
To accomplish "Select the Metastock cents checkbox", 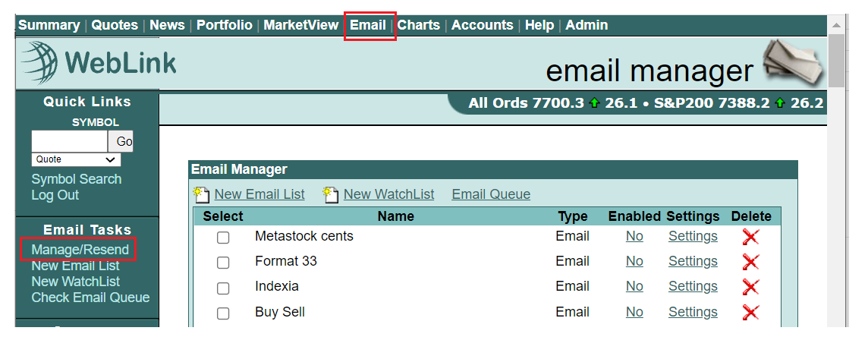I will tap(223, 238).
